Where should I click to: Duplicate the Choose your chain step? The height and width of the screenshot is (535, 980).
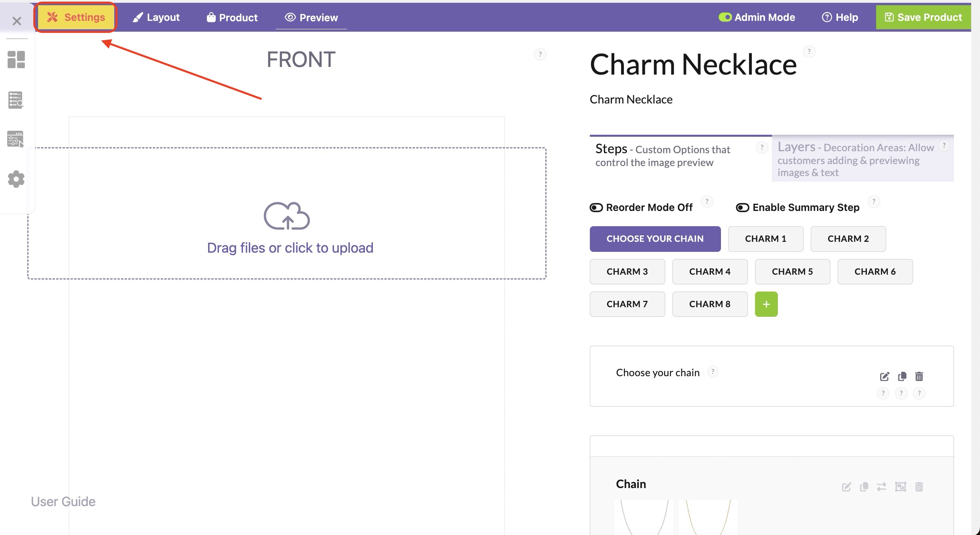[x=902, y=376]
